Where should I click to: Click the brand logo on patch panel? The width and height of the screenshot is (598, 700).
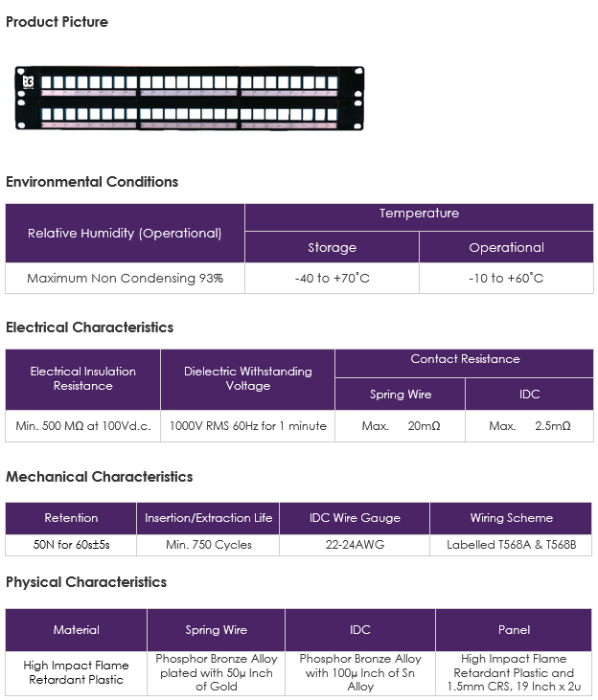point(28,82)
